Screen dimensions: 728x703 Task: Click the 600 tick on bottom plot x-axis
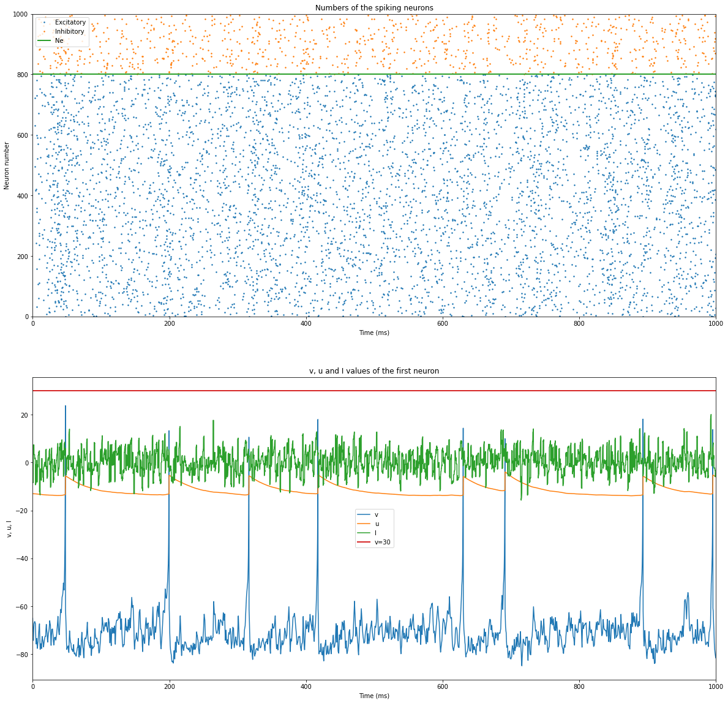(x=442, y=687)
